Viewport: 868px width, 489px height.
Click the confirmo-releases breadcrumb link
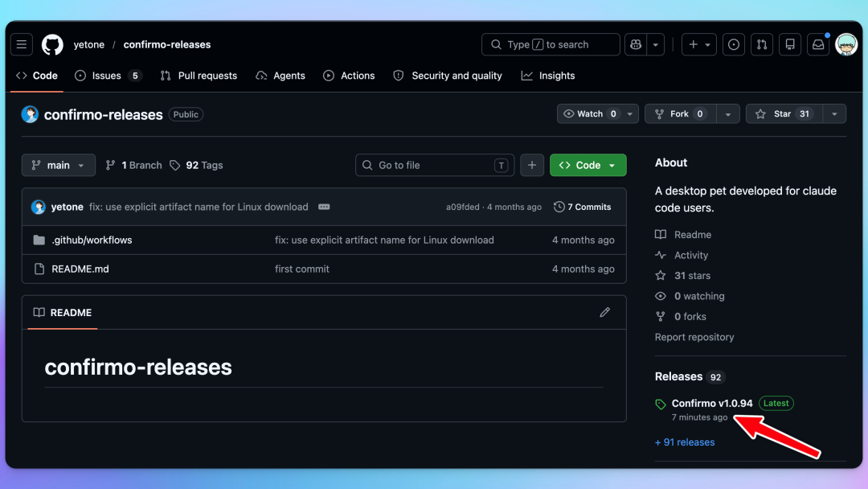click(167, 44)
